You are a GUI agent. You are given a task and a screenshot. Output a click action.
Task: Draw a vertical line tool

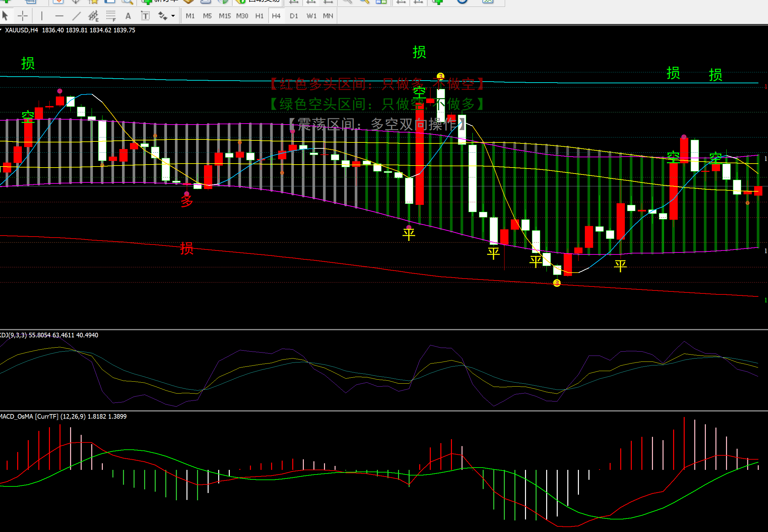(42, 16)
